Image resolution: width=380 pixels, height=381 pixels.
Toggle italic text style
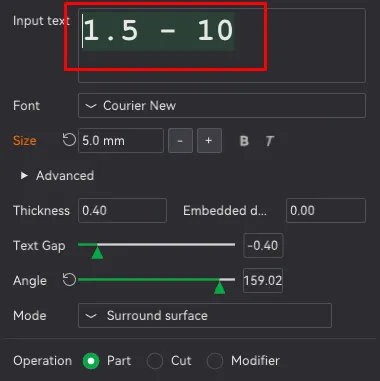(x=269, y=141)
